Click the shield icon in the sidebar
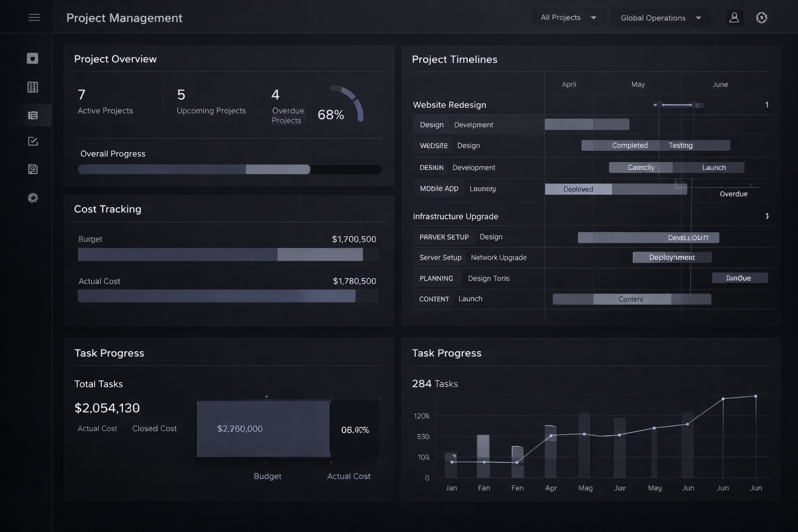Image resolution: width=798 pixels, height=532 pixels. 33,59
